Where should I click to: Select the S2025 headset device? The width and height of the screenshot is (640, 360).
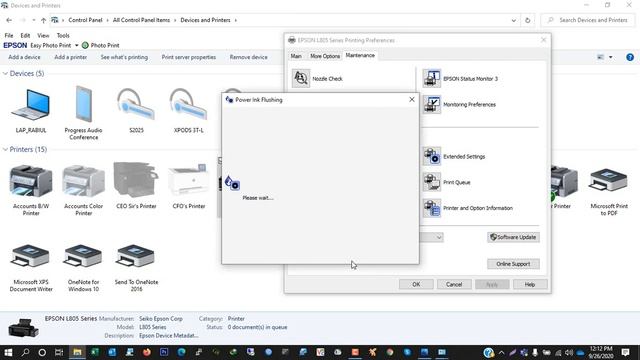click(x=136, y=111)
